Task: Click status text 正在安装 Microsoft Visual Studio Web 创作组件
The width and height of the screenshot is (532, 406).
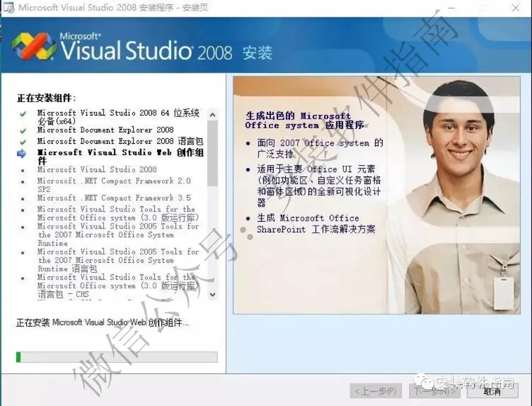Action: [x=102, y=323]
